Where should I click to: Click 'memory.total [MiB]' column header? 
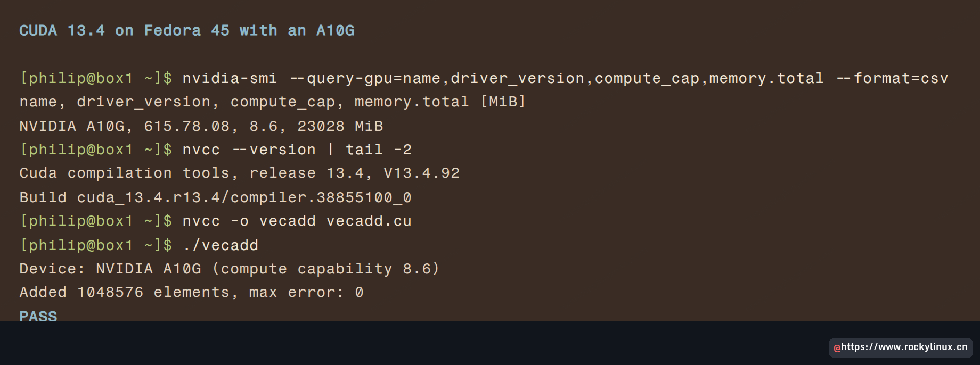[440, 102]
